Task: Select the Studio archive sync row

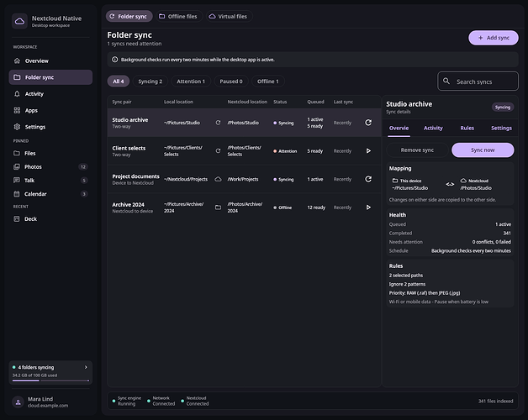Action: [x=244, y=123]
